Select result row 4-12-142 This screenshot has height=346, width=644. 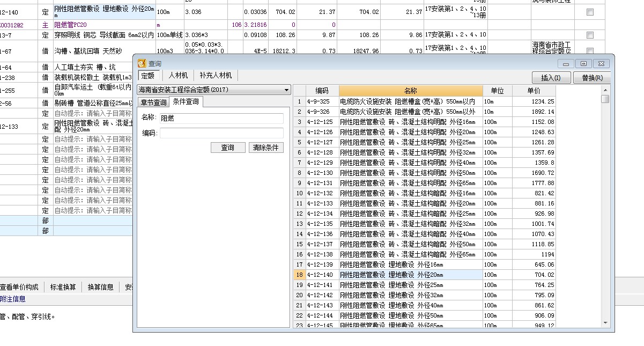click(x=425, y=295)
